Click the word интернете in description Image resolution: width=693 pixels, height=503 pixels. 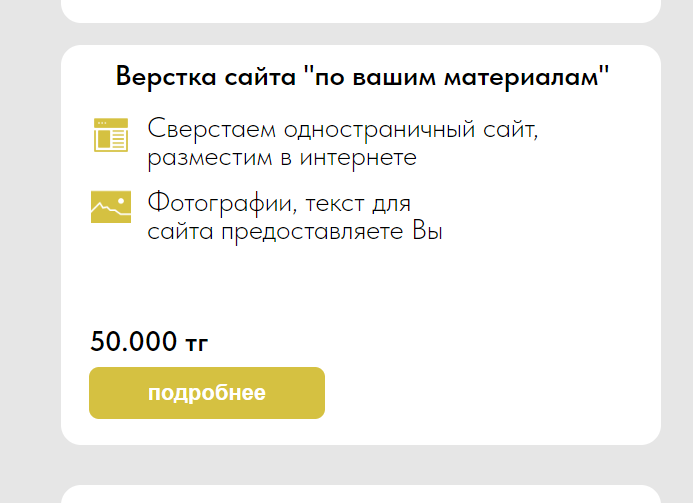tap(358, 158)
